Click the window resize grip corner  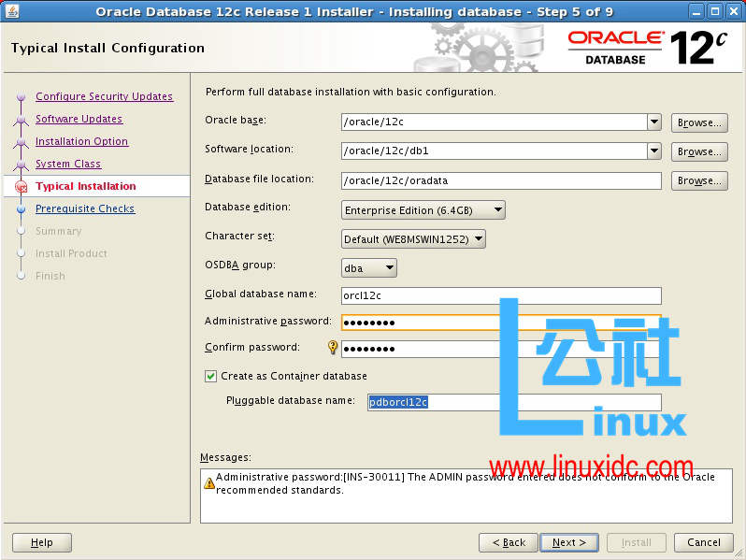(739, 553)
